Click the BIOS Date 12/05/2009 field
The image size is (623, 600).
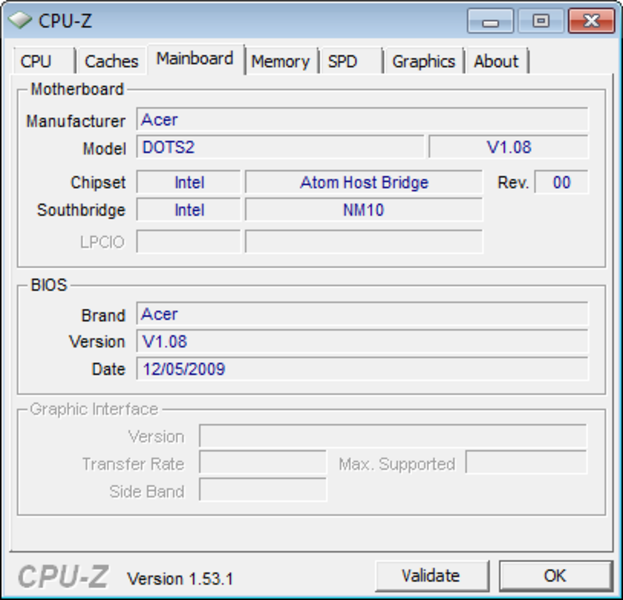point(362,369)
